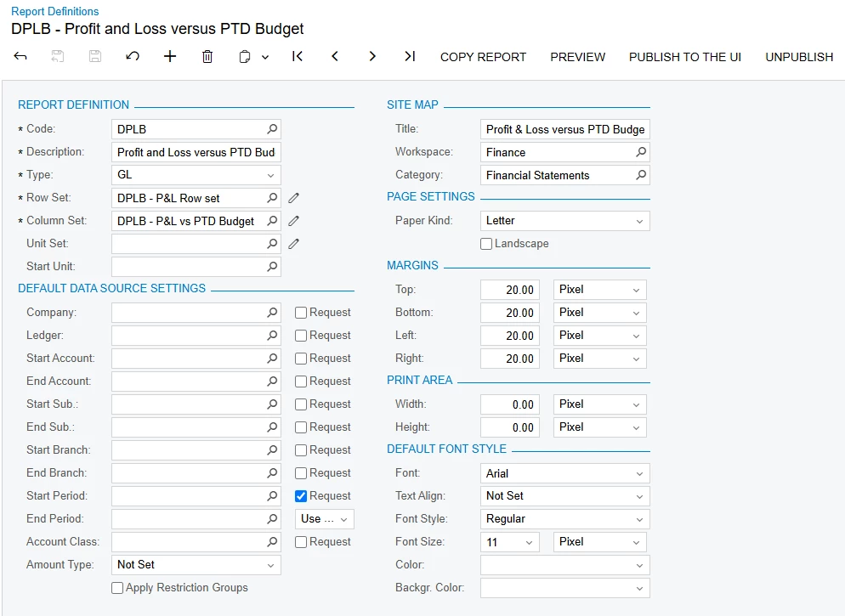
Task: Click the print area Width field
Action: (510, 404)
